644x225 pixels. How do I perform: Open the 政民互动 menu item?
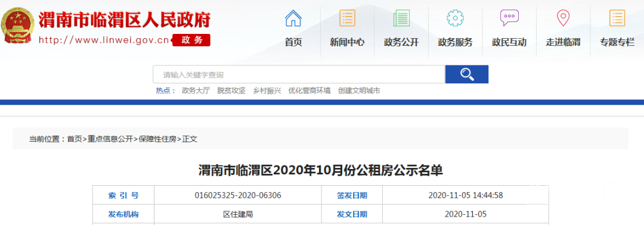509,42
